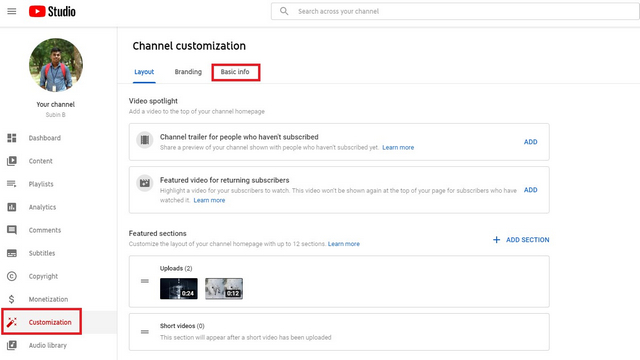Click the Monetization dollar icon
This screenshot has height=360, width=640.
point(11,299)
